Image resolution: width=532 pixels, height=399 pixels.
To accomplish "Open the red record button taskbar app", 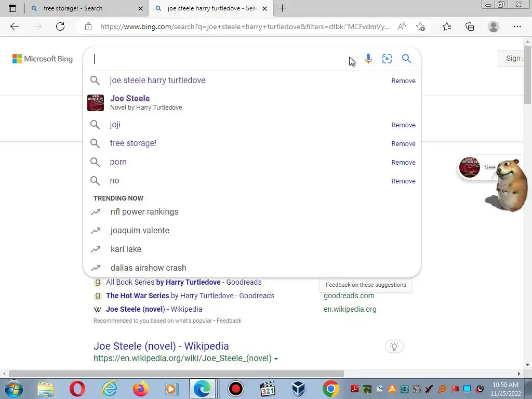I will click(x=236, y=389).
